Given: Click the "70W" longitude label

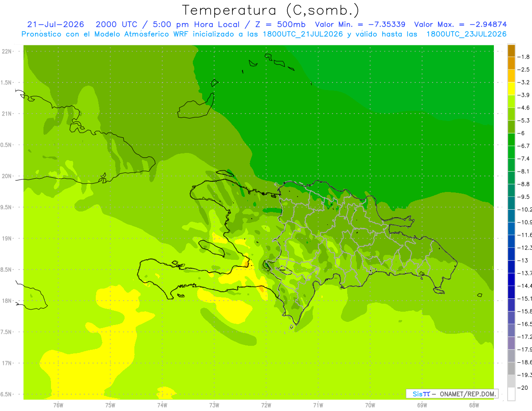Looking at the screenshot, I should click(x=370, y=405).
